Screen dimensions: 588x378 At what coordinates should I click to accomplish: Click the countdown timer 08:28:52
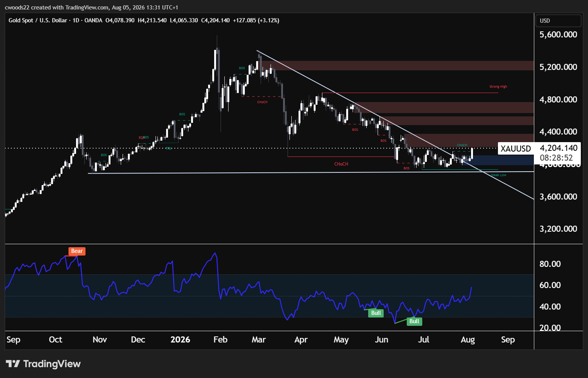[556, 158]
